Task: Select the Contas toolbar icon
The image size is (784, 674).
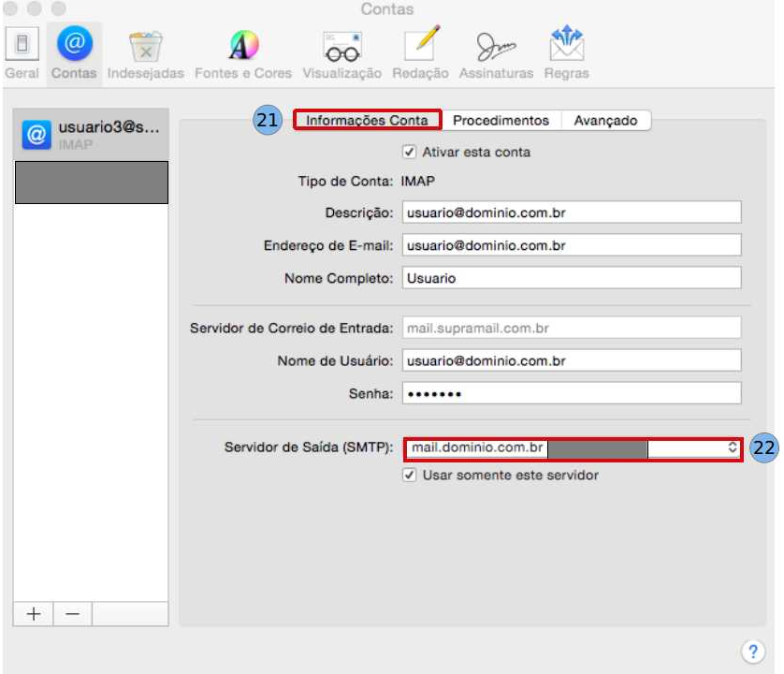Action: pos(74,52)
